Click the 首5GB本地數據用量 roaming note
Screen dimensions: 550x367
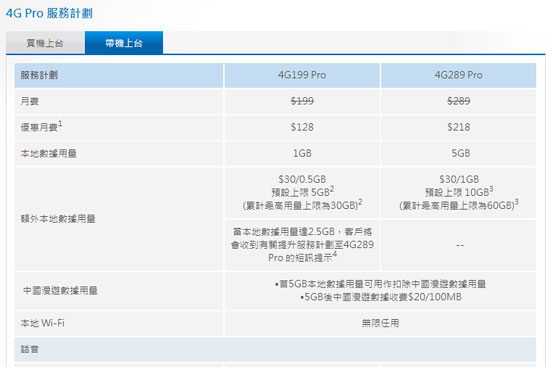381,284
